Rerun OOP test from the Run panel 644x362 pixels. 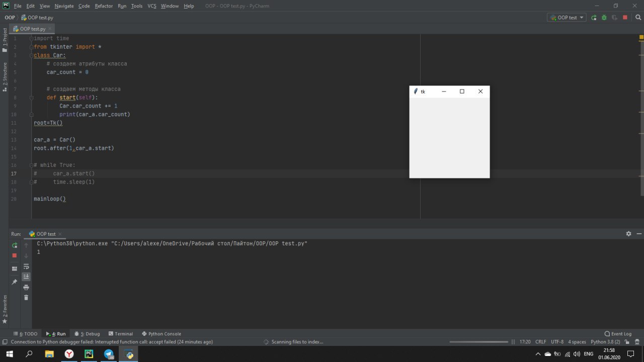click(15, 245)
